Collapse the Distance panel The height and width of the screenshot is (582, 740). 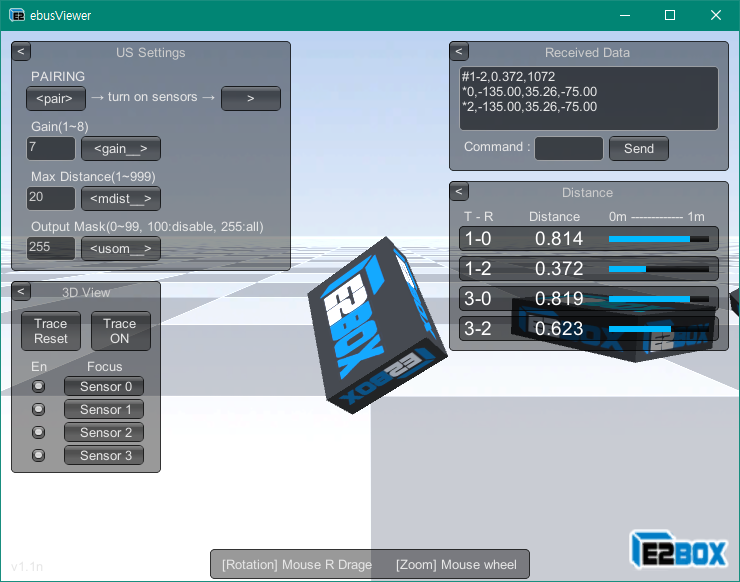pos(459,191)
